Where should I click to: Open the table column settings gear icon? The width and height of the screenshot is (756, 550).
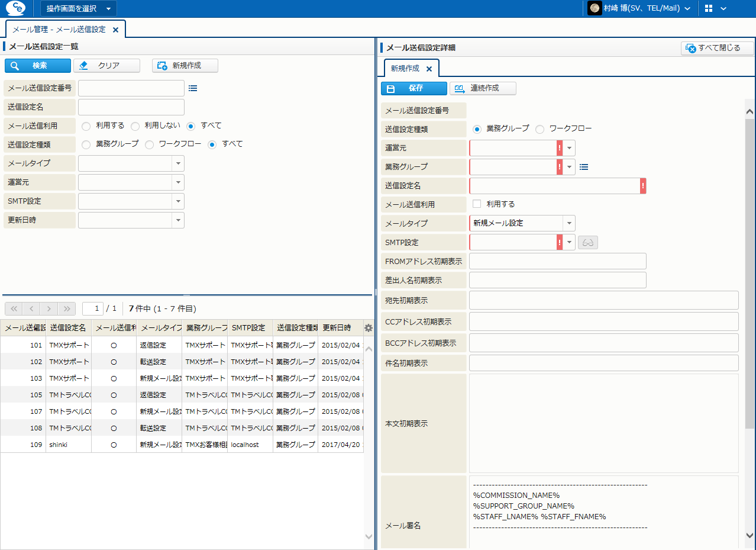[369, 328]
